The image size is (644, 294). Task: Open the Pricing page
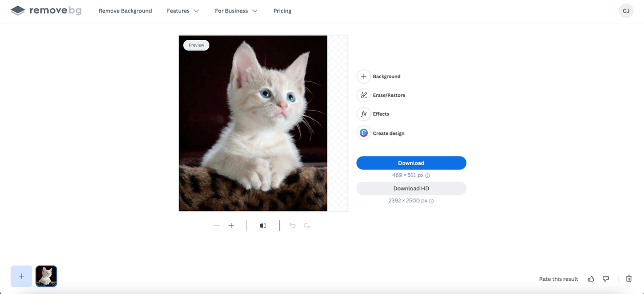click(x=282, y=11)
